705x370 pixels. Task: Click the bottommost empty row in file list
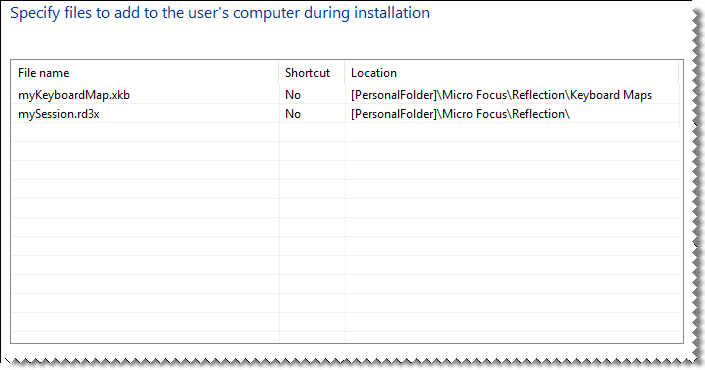tap(347, 337)
